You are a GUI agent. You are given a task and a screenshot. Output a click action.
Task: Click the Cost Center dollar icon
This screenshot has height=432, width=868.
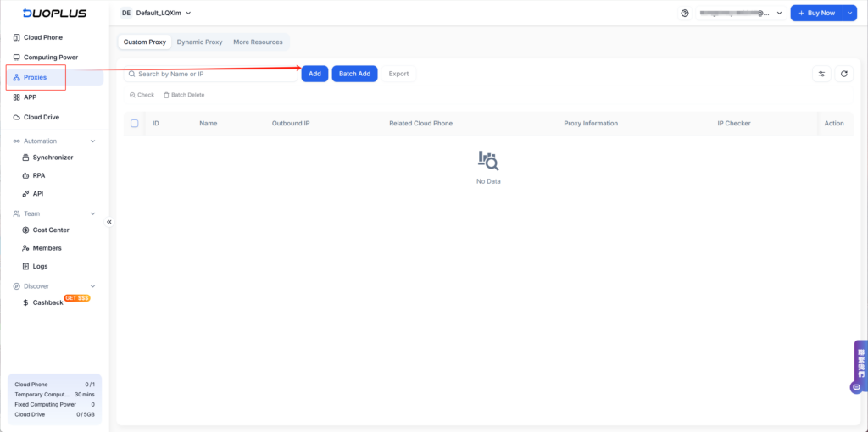(25, 230)
